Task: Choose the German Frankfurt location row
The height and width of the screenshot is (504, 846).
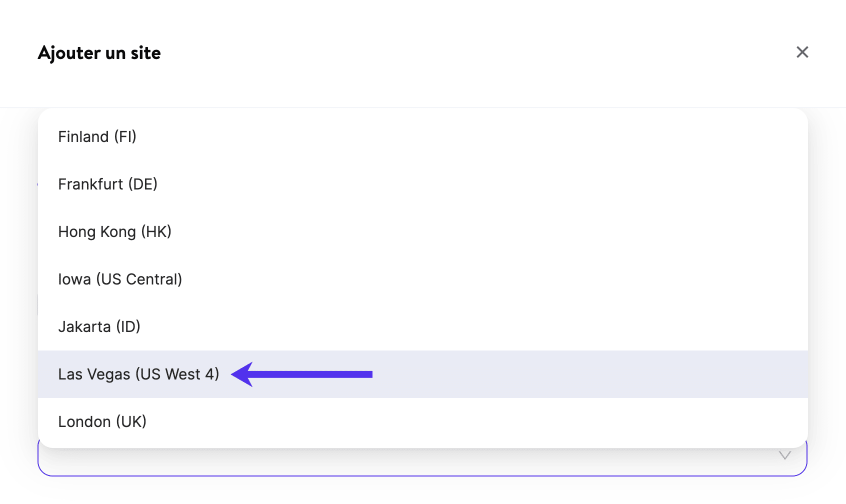Action: [x=107, y=184]
